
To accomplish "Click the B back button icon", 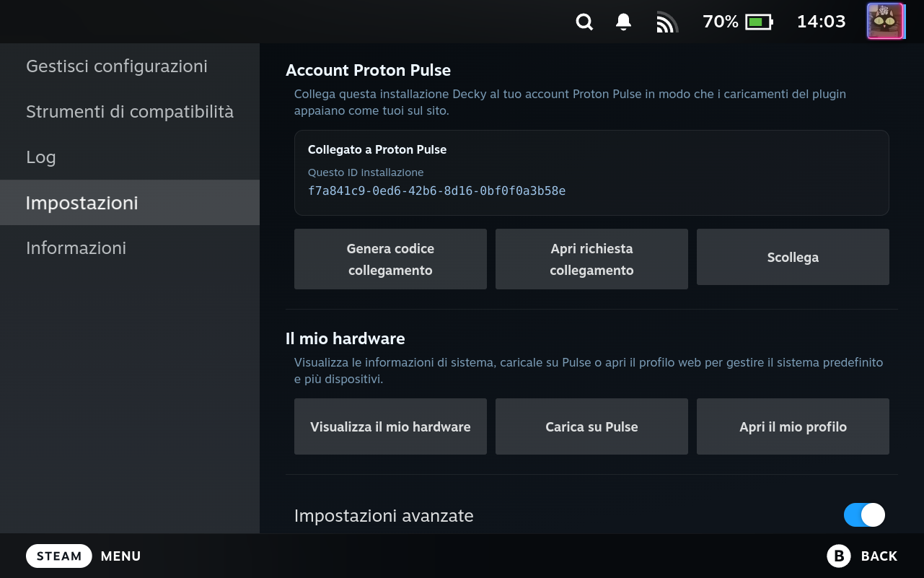I will point(838,556).
